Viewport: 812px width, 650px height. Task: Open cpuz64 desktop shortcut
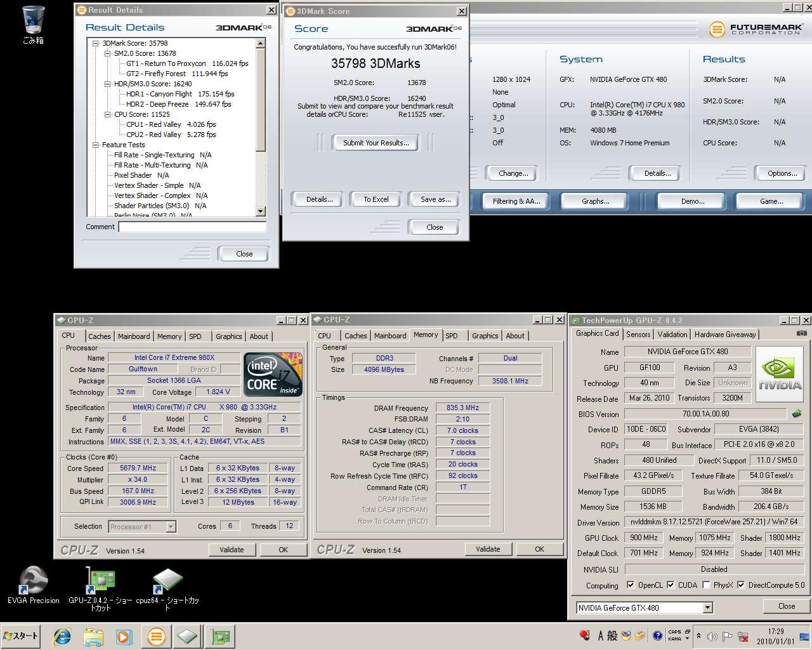(167, 588)
